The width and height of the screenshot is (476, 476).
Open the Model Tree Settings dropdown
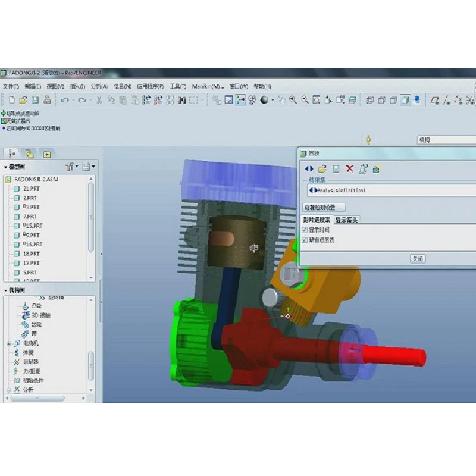[x=72, y=167]
